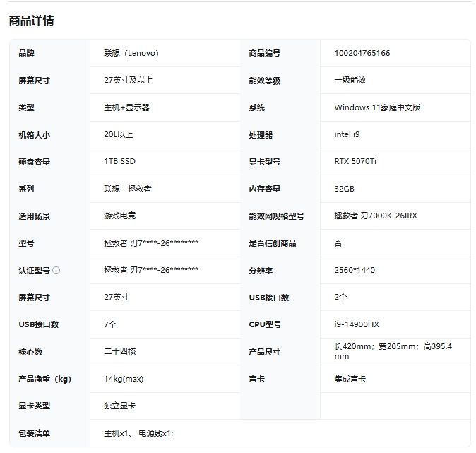Select the 是否信创商品 label
This screenshot has height=453, width=476.
coord(273,243)
